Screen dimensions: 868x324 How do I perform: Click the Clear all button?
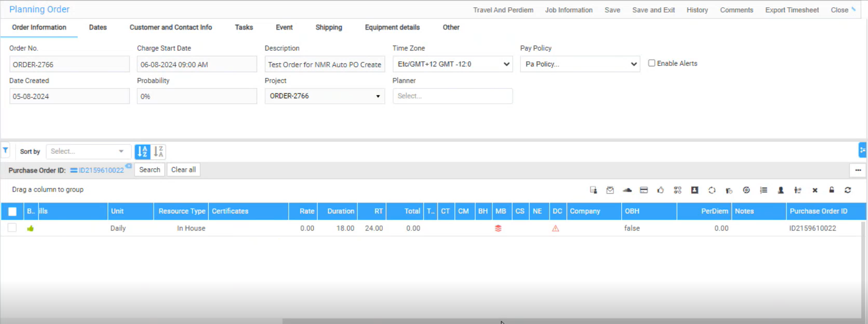[183, 170]
